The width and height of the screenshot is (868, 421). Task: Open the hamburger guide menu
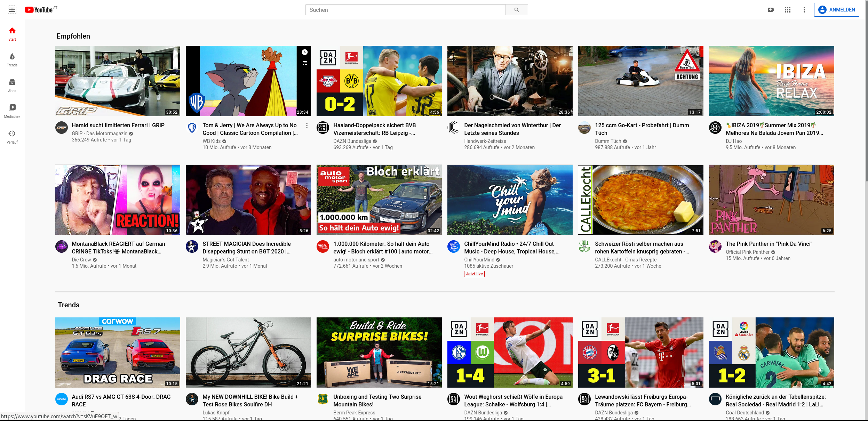(12, 10)
